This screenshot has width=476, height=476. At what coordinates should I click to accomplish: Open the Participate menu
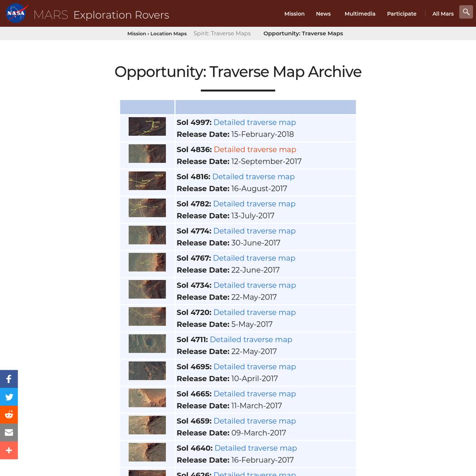coord(401,14)
